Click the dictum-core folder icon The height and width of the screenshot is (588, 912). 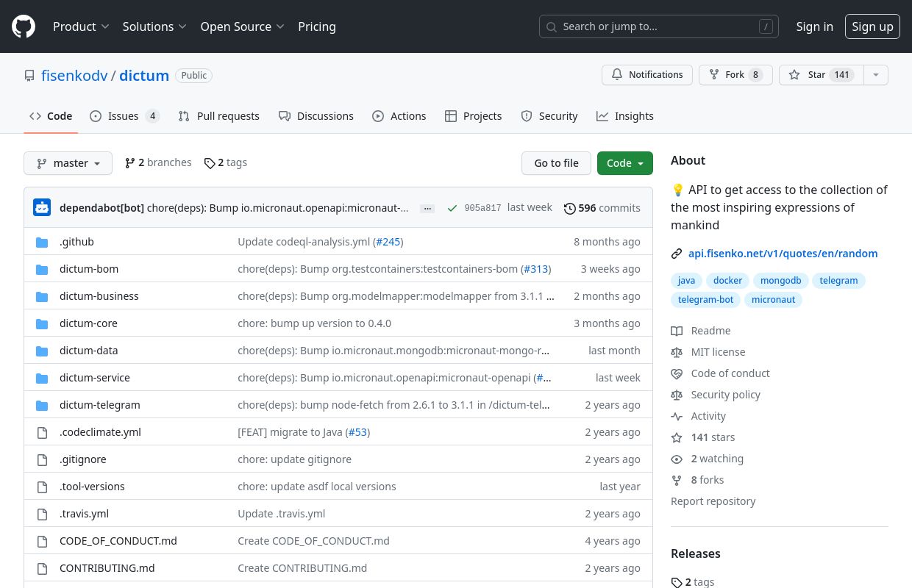click(43, 323)
